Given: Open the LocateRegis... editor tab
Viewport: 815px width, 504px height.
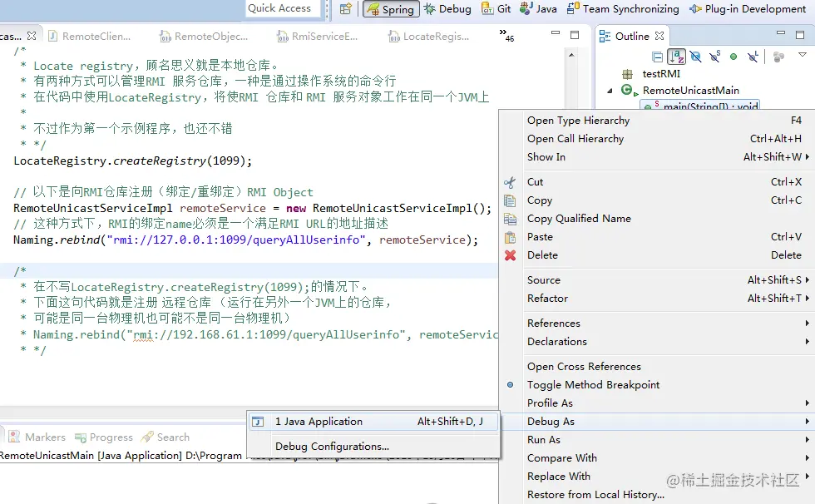Looking at the screenshot, I should click(x=429, y=36).
